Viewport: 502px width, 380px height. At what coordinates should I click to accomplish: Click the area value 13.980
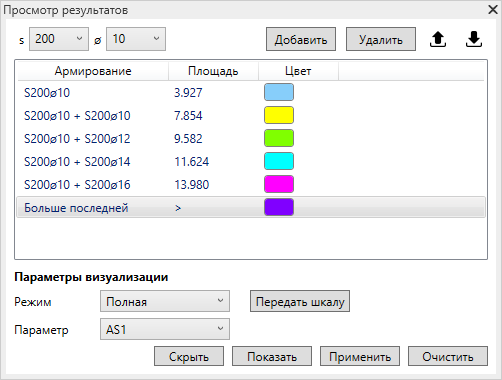point(192,185)
